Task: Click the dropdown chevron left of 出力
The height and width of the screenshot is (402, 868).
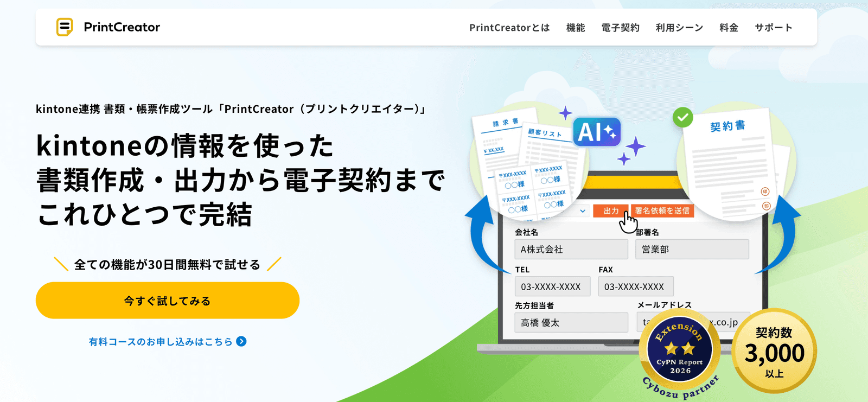Action: pos(583,211)
